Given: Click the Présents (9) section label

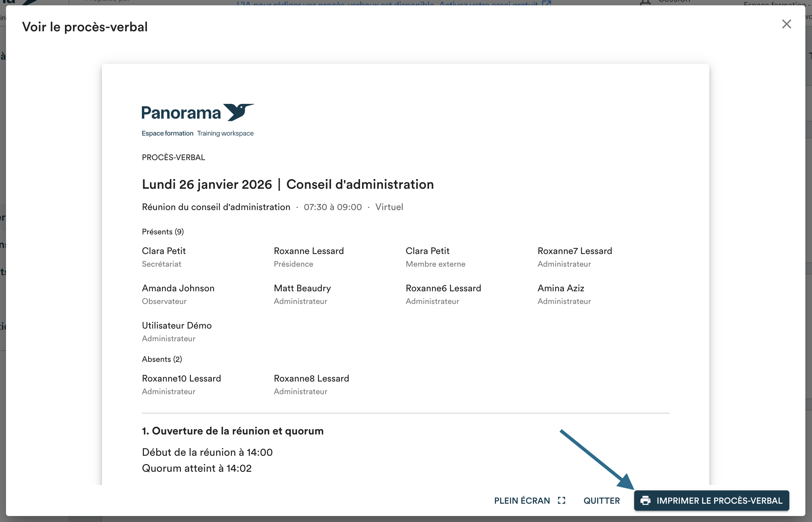Looking at the screenshot, I should coord(163,231).
